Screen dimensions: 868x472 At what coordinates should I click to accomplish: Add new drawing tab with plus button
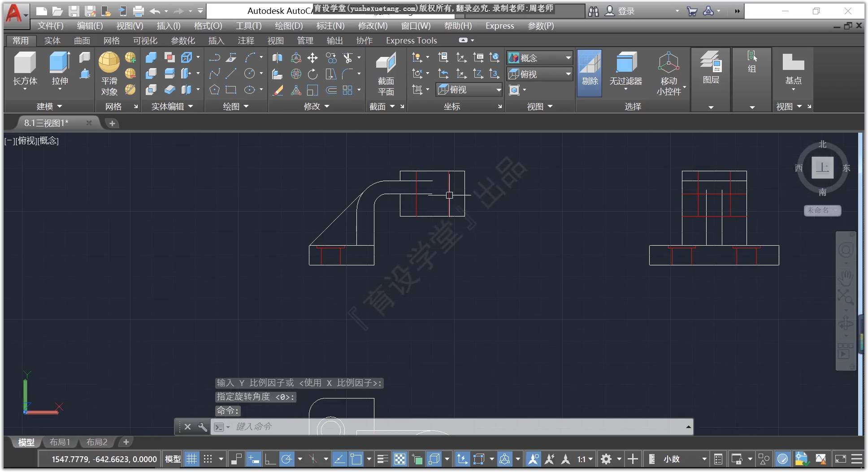coord(112,123)
